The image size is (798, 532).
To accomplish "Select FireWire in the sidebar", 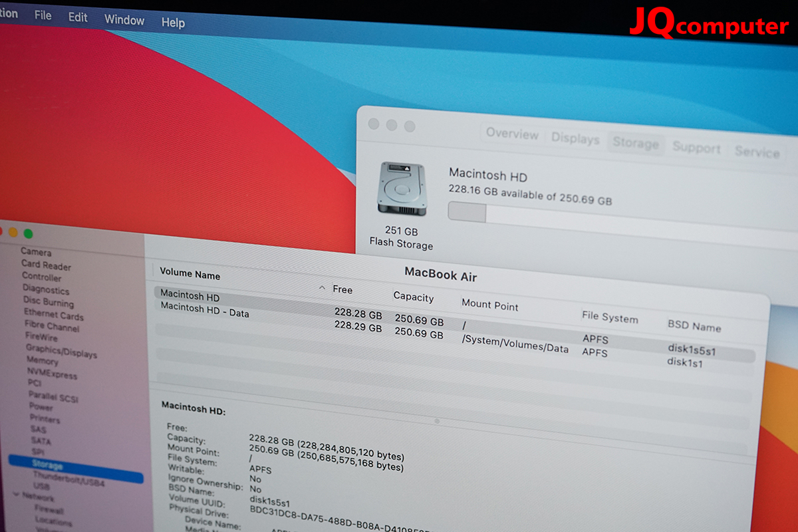I will pos(42,337).
